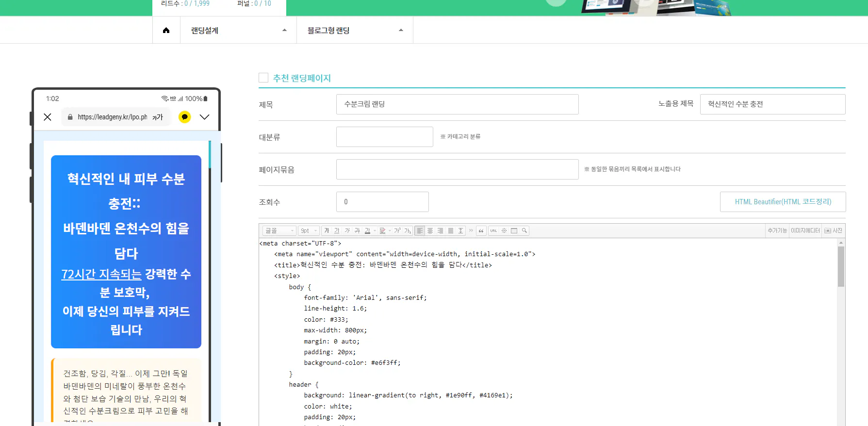Click the 노출용 제목 input field
This screenshot has width=868, height=426.
(x=772, y=104)
